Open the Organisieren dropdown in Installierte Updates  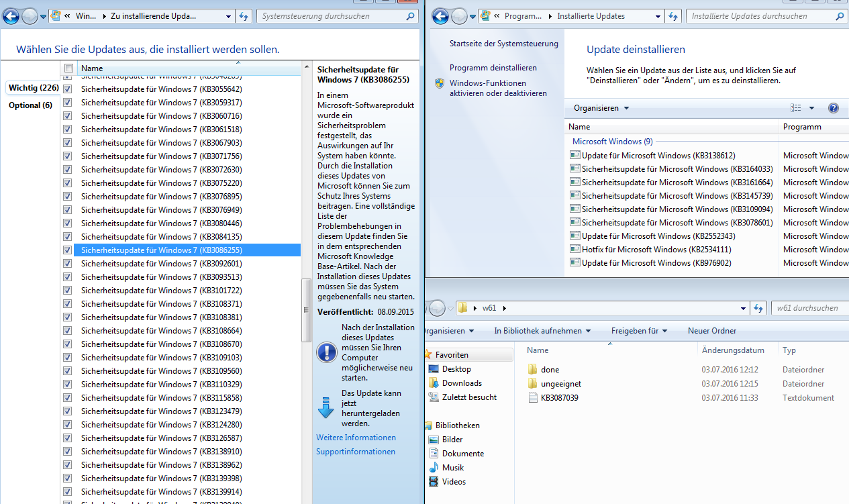tap(601, 108)
